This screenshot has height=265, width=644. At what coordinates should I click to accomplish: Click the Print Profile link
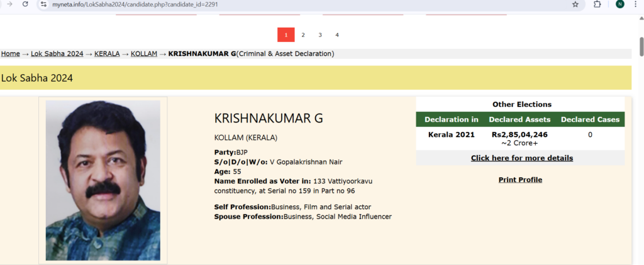point(520,180)
